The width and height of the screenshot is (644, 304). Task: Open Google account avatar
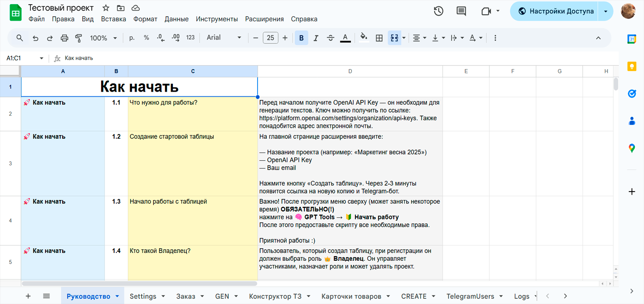coord(628,11)
